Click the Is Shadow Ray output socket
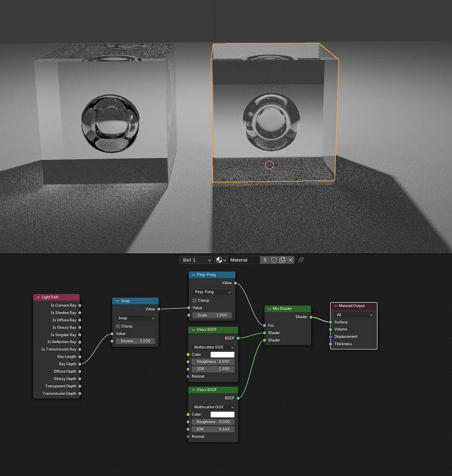The width and height of the screenshot is (452, 476). [x=80, y=313]
